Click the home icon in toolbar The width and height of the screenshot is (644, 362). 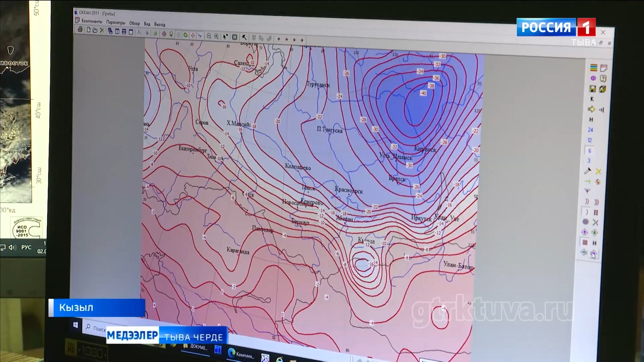pyautogui.click(x=164, y=34)
